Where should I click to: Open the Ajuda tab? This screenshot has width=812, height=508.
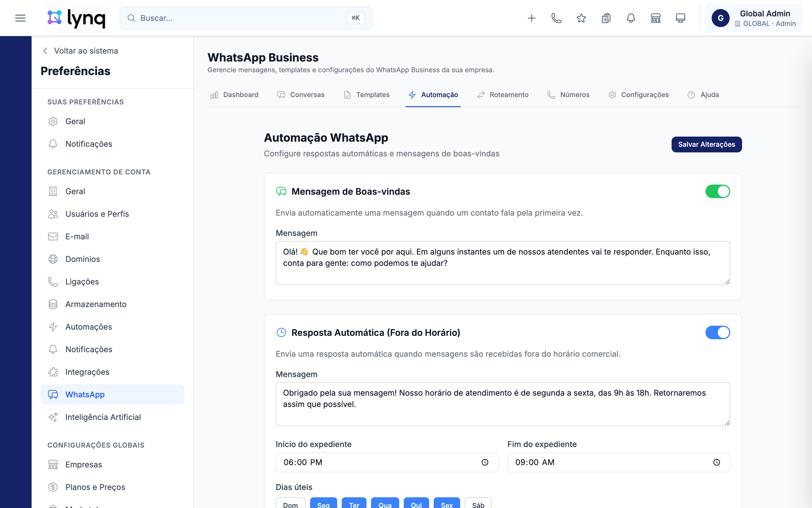pos(703,95)
